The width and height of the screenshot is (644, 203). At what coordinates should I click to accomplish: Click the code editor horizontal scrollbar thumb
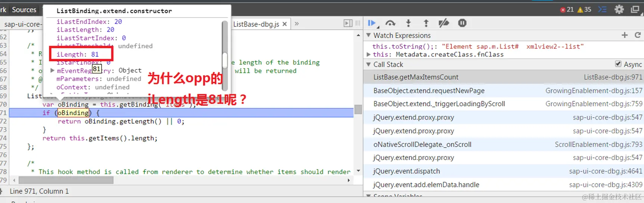(x=66, y=180)
